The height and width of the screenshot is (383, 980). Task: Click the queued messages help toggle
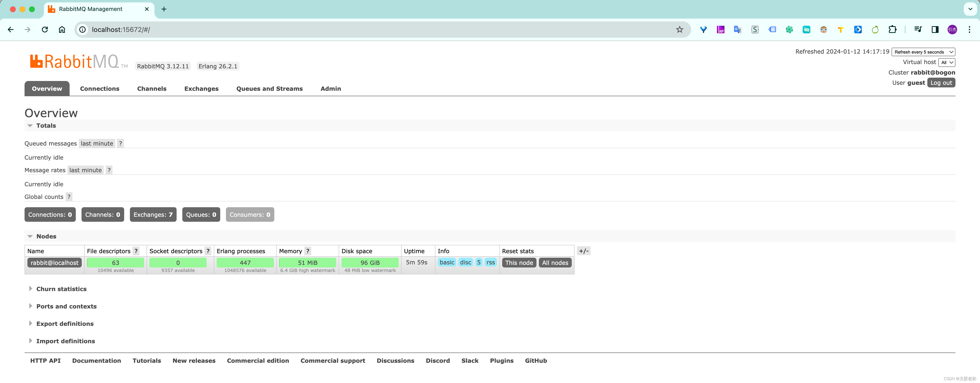pyautogui.click(x=120, y=143)
